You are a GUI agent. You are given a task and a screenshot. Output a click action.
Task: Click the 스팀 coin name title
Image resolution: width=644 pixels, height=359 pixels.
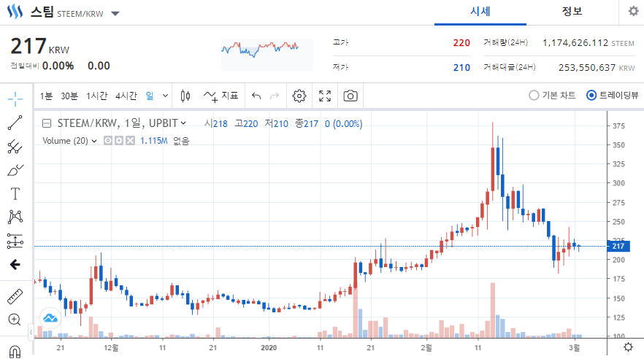click(42, 12)
